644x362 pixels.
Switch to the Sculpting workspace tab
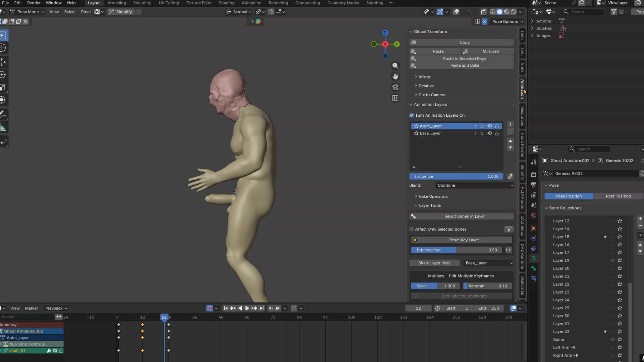tap(142, 3)
